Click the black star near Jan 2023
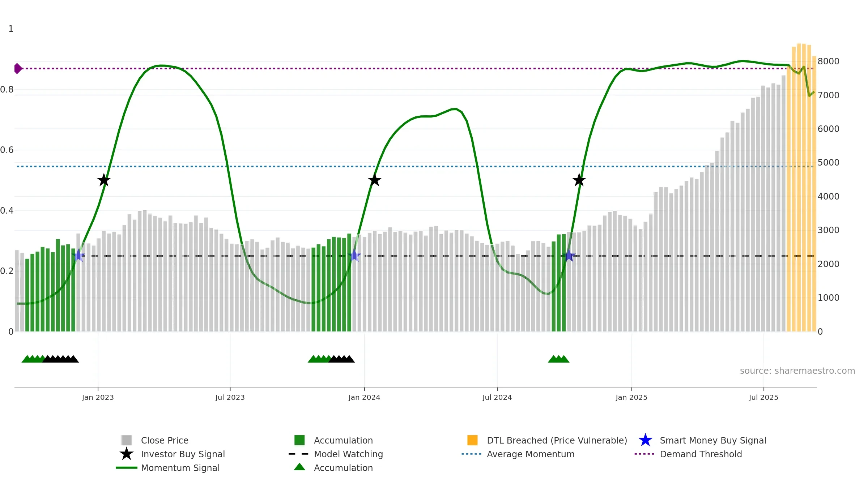Image resolution: width=868 pixels, height=488 pixels. point(104,180)
